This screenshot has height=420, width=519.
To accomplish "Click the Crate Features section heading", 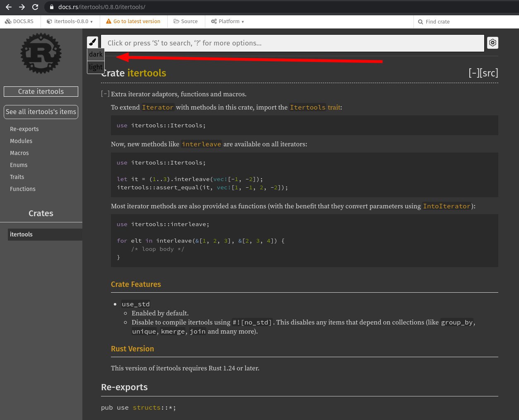I will [136, 284].
